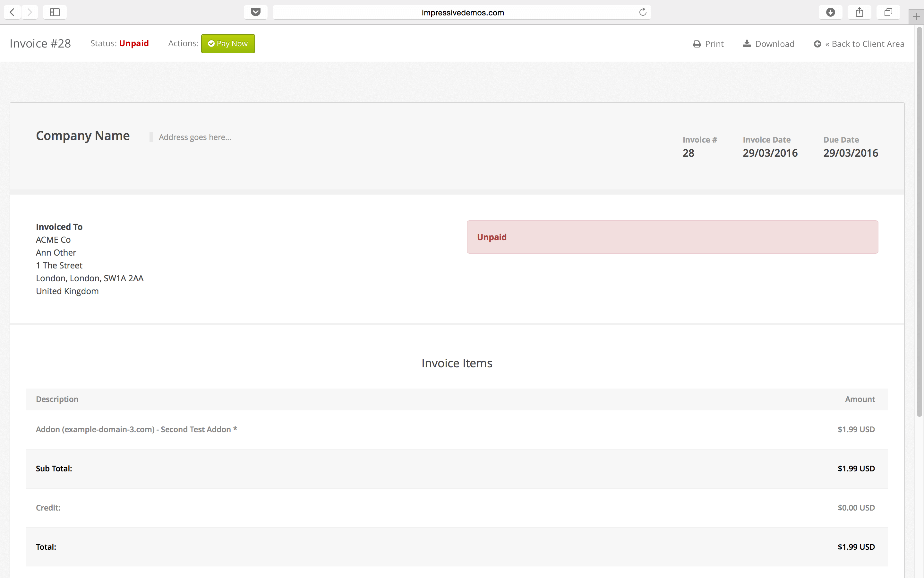Click the 'Address goes here...' text
This screenshot has height=578, width=924.
195,137
